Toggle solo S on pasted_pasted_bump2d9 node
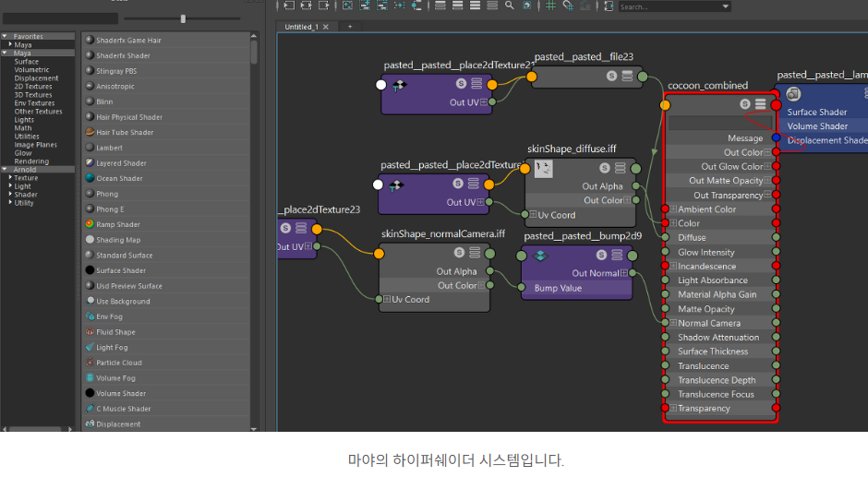 coord(601,255)
